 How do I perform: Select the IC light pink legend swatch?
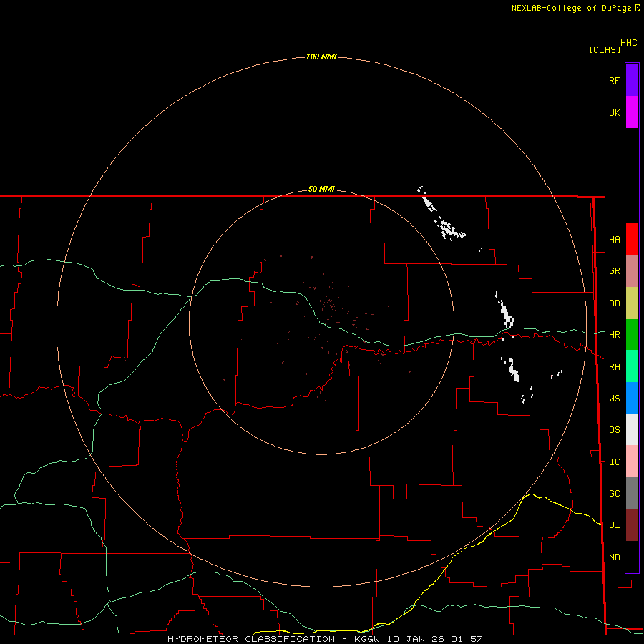tap(632, 462)
